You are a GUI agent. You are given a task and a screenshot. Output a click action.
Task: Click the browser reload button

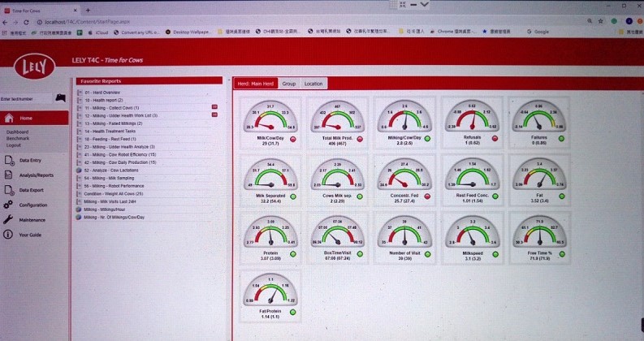pos(26,22)
